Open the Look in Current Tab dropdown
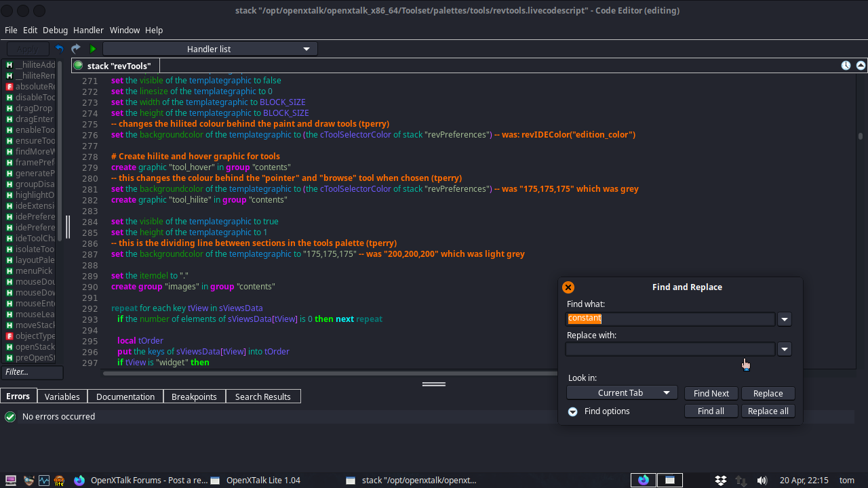This screenshot has width=868, height=488. pos(622,392)
